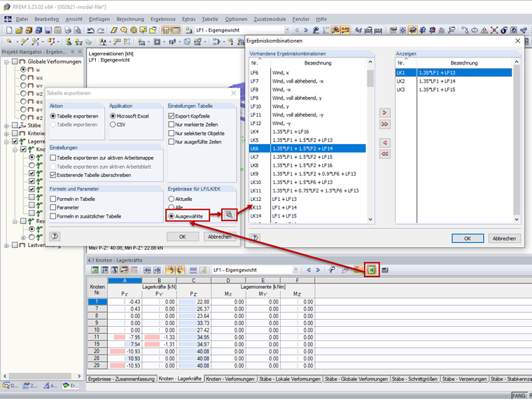This screenshot has height=399, width=532.
Task: Select LK2 row in the Anzeigen list
Action: pos(454,81)
